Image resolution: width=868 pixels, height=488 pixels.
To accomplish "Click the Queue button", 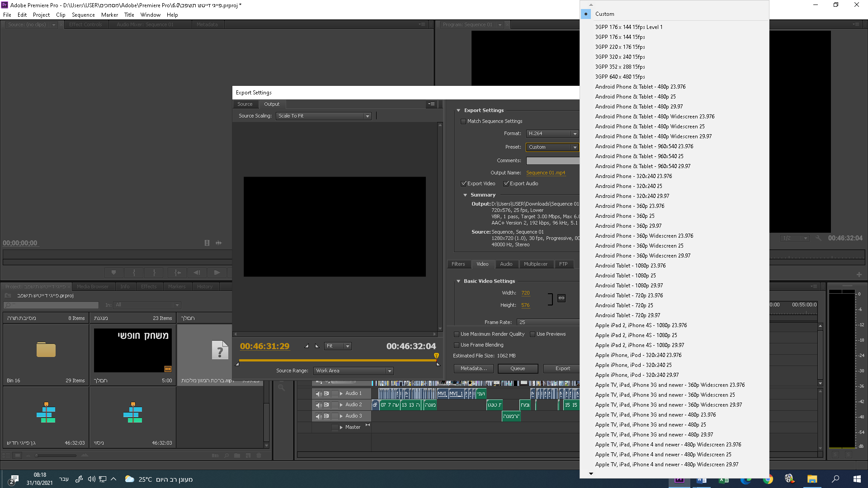I will [518, 369].
